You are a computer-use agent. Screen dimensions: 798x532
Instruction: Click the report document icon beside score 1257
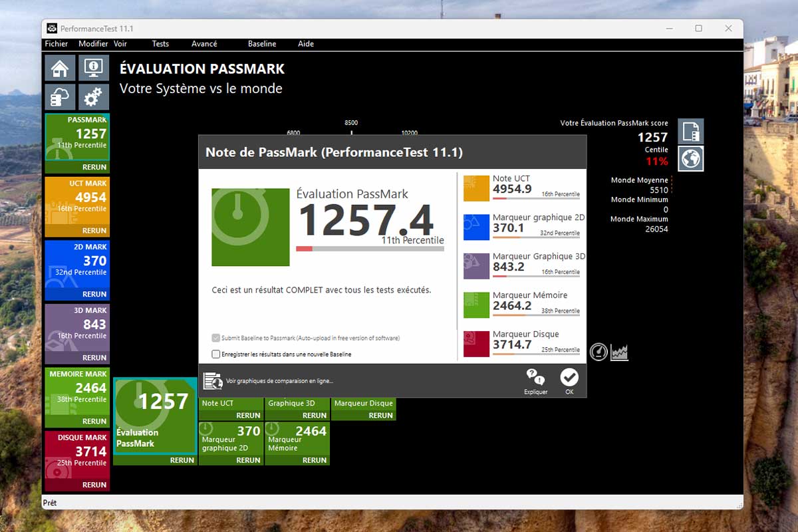coord(691,132)
